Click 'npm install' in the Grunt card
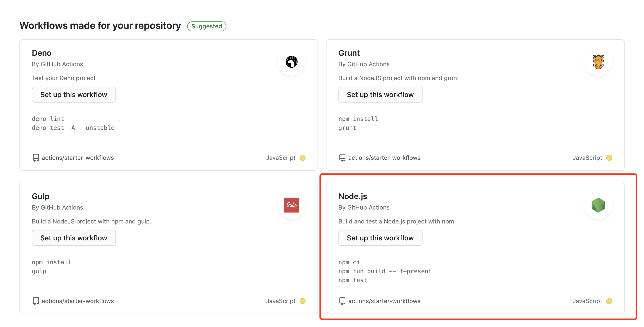The height and width of the screenshot is (327, 644). pyautogui.click(x=358, y=119)
